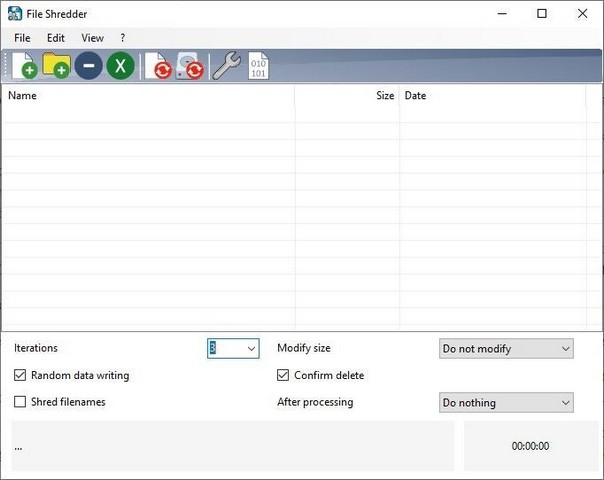Sort list by Size column header
Viewport: 604px width, 480px height.
tap(348, 96)
